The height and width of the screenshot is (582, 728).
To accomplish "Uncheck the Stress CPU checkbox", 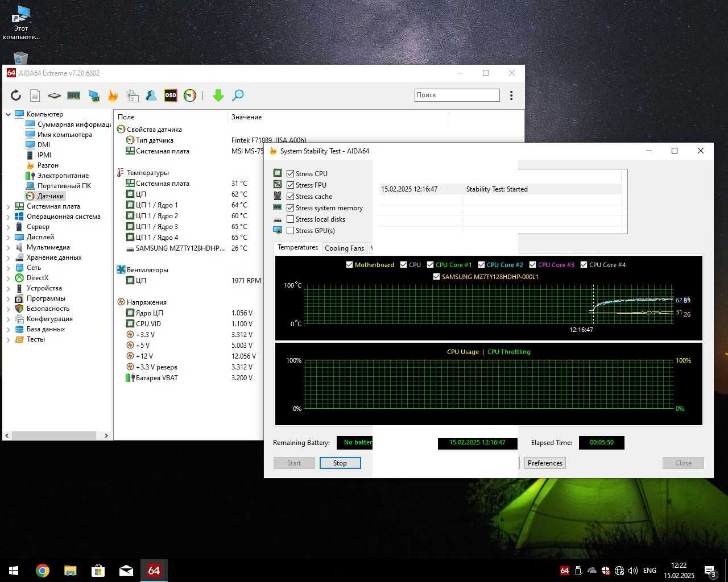I will point(291,174).
